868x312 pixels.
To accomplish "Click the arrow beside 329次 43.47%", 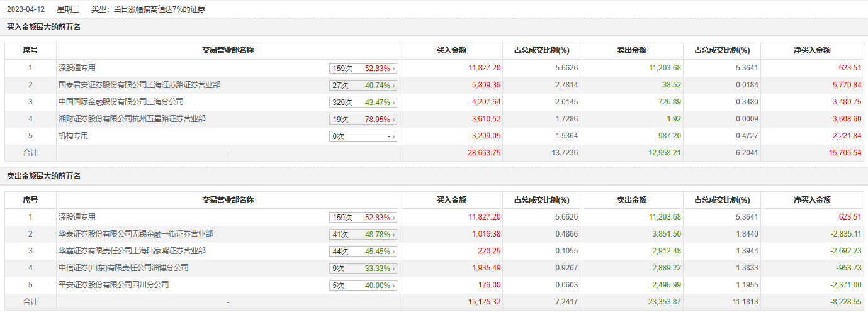I will (395, 103).
